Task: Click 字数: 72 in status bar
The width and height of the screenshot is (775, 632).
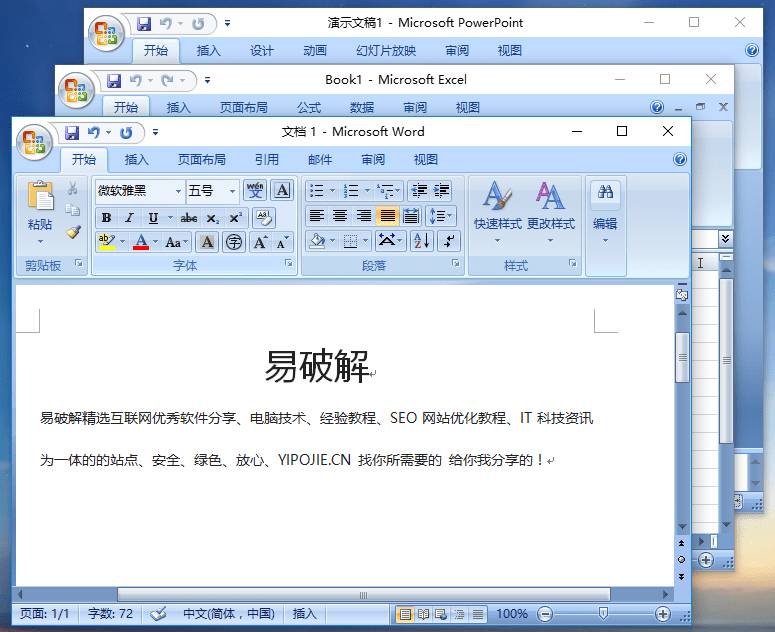Action: pyautogui.click(x=110, y=614)
